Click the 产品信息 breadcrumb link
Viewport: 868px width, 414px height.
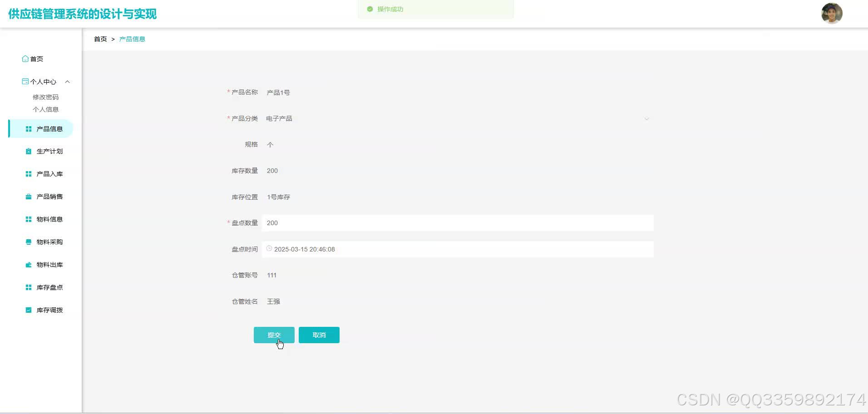(132, 39)
